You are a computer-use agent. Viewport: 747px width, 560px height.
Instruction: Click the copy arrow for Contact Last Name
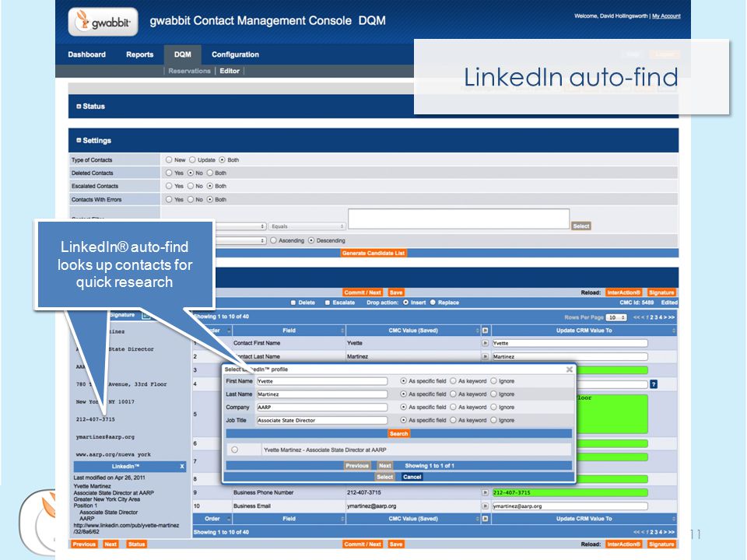[x=485, y=356]
